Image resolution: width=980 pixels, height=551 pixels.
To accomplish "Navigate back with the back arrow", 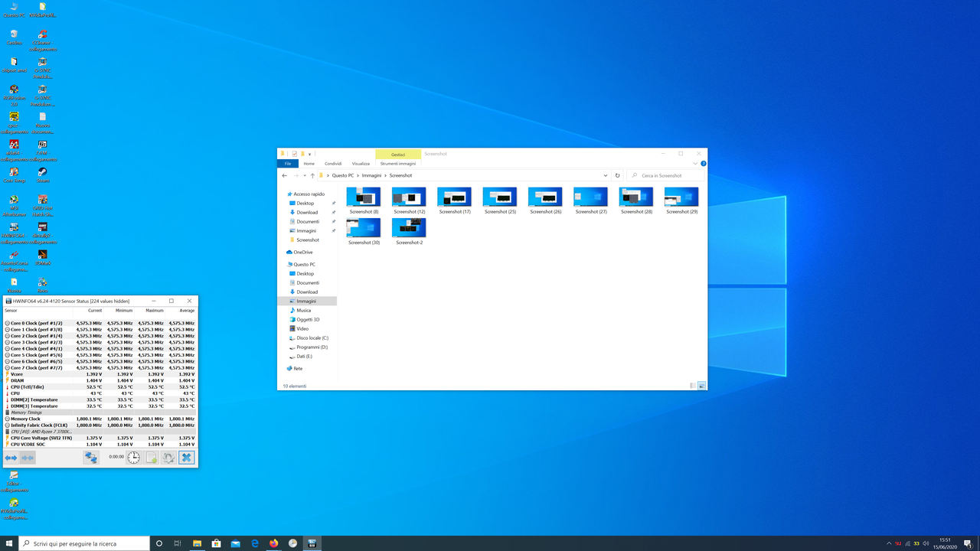I will 284,175.
